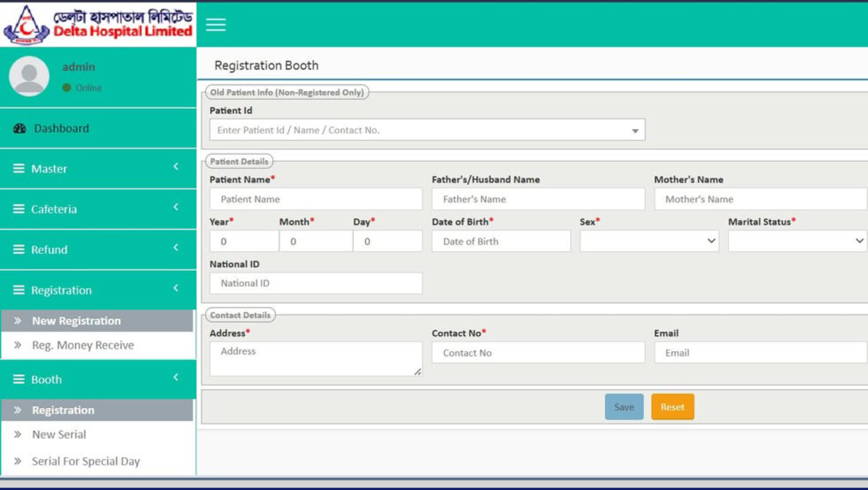
Task: Click the Delta Hospital Limited logo
Action: pyautogui.click(x=98, y=24)
